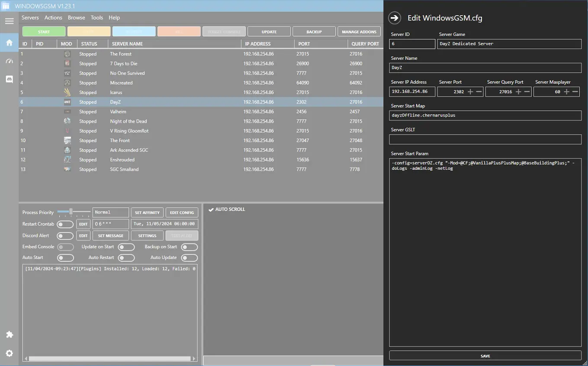This screenshot has height=366, width=588.
Task: Open the Servers menu
Action: tap(30, 18)
